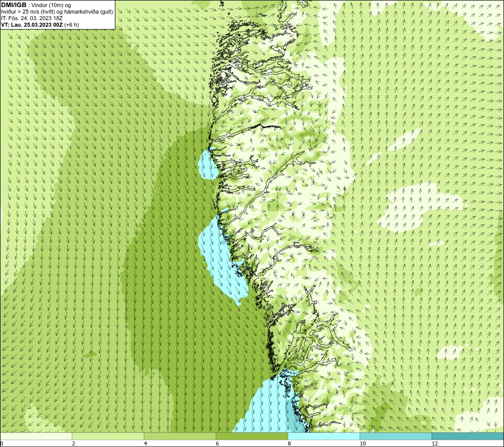Click the legend tick label '2'

74,443
